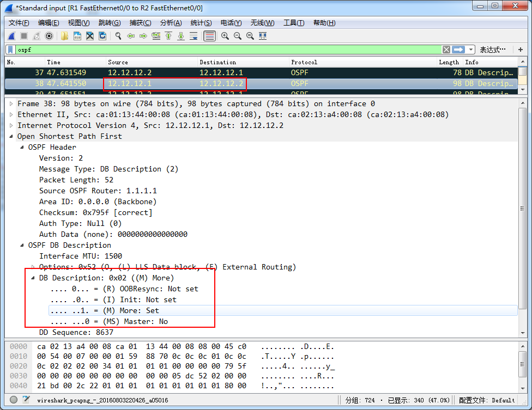Sort packets by Source column header
Image resolution: width=532 pixels, height=410 pixels.
152,63
